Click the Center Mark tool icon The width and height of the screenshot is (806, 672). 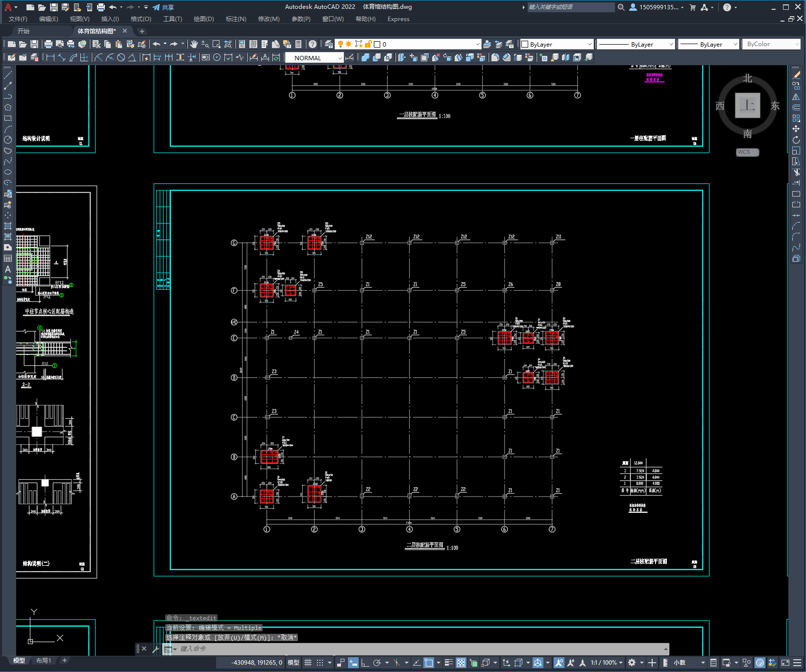217,57
